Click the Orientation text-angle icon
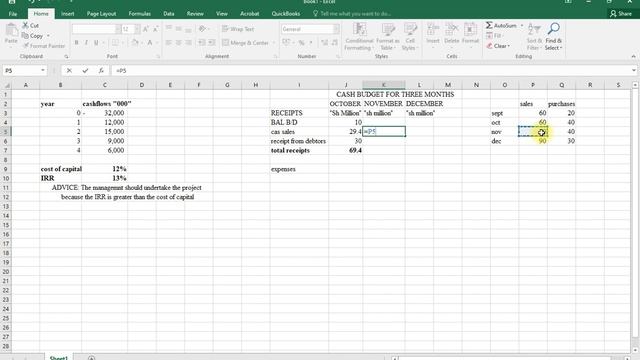 pos(202,29)
